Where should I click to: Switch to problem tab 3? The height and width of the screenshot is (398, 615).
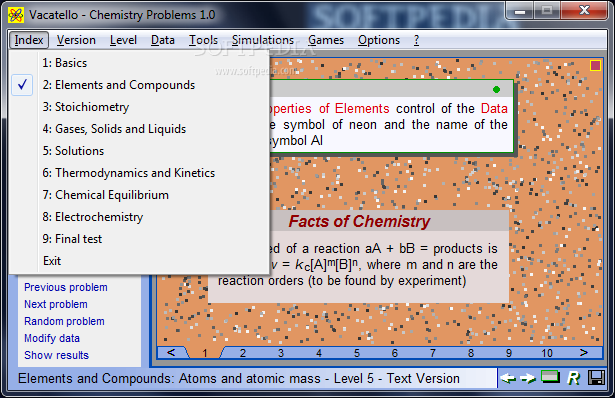tap(281, 353)
